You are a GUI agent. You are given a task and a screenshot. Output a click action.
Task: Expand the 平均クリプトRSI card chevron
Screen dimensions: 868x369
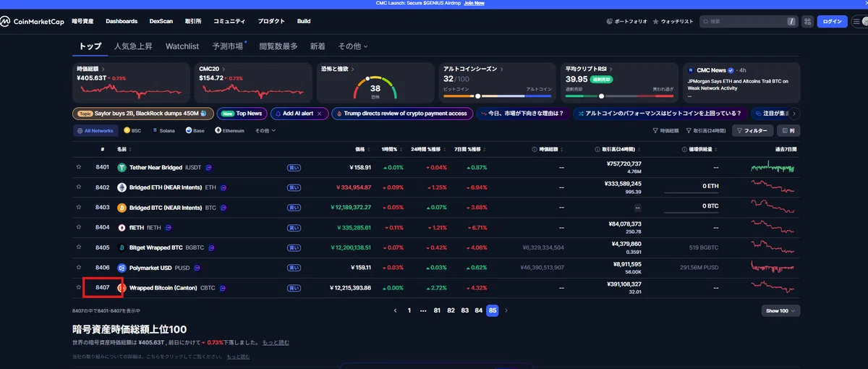[612, 69]
